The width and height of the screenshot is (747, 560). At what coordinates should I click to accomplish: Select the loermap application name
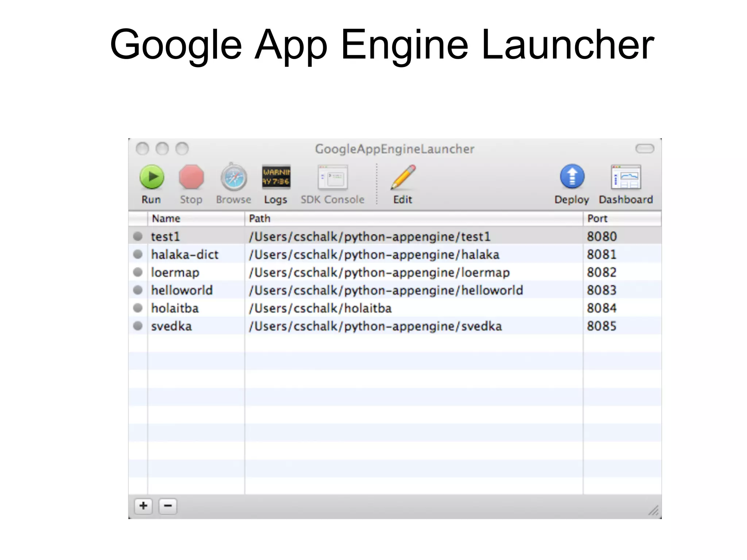click(x=175, y=273)
